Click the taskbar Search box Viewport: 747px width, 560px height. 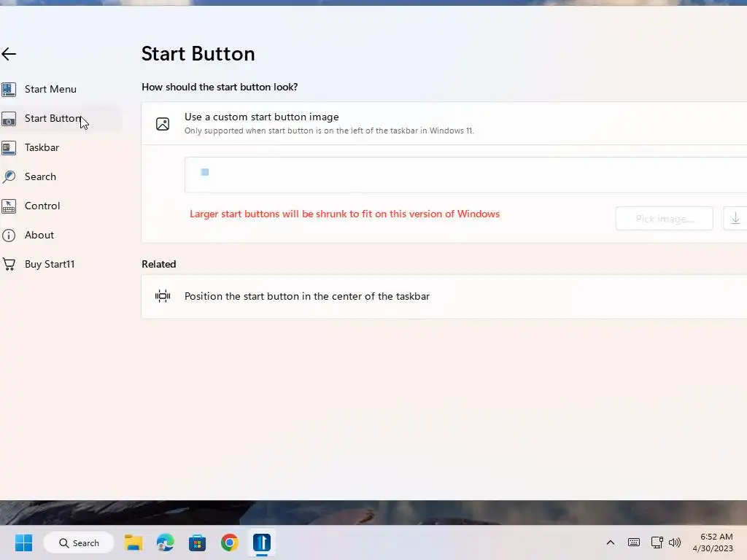point(79,542)
